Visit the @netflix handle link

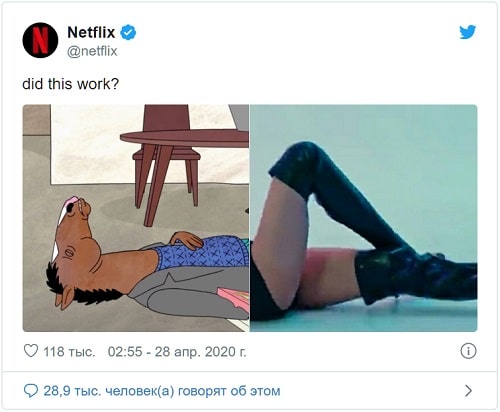tap(92, 51)
